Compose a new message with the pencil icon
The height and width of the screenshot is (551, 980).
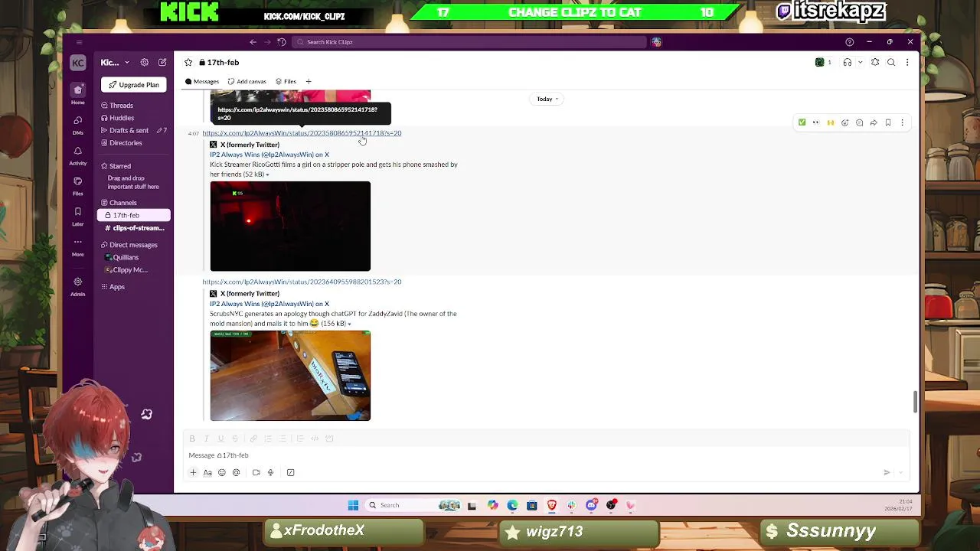click(x=162, y=62)
